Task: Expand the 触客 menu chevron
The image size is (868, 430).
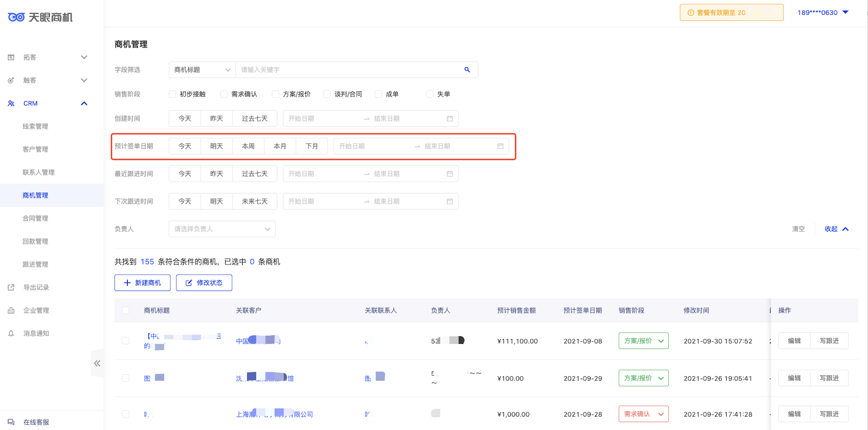Action: [x=84, y=80]
